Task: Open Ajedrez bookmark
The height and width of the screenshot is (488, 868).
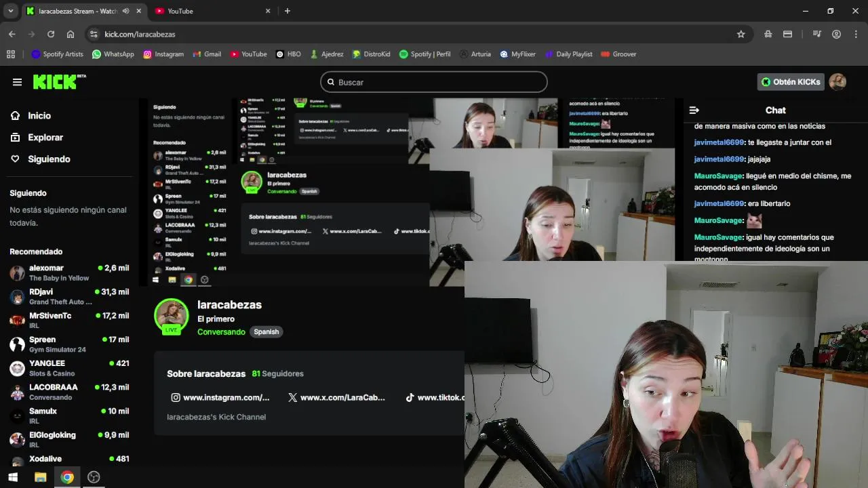Action: [326, 54]
